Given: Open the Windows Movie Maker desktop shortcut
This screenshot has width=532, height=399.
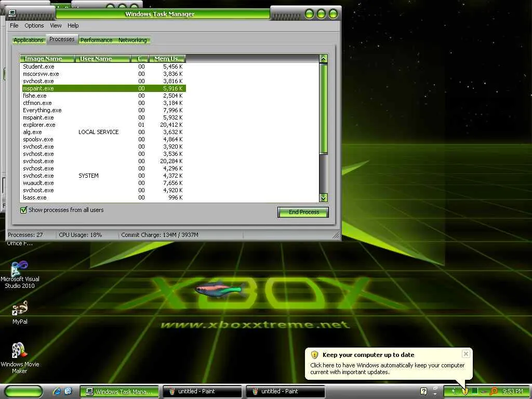Looking at the screenshot, I should coord(20,358).
